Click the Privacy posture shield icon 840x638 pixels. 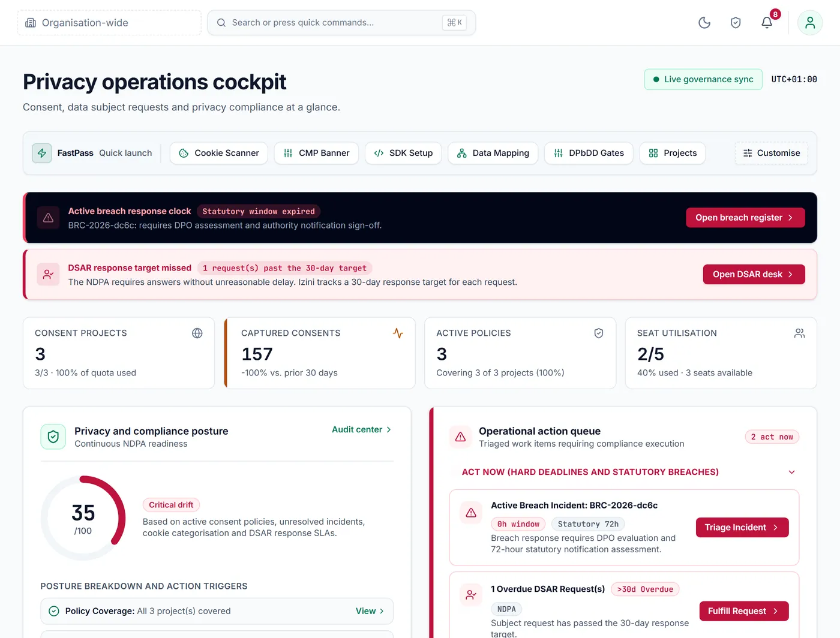pos(53,437)
